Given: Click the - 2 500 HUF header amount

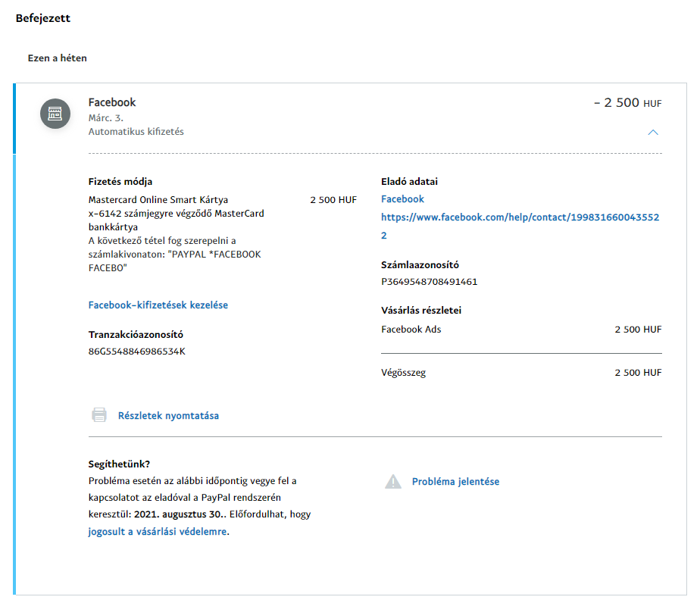Looking at the screenshot, I should [627, 102].
